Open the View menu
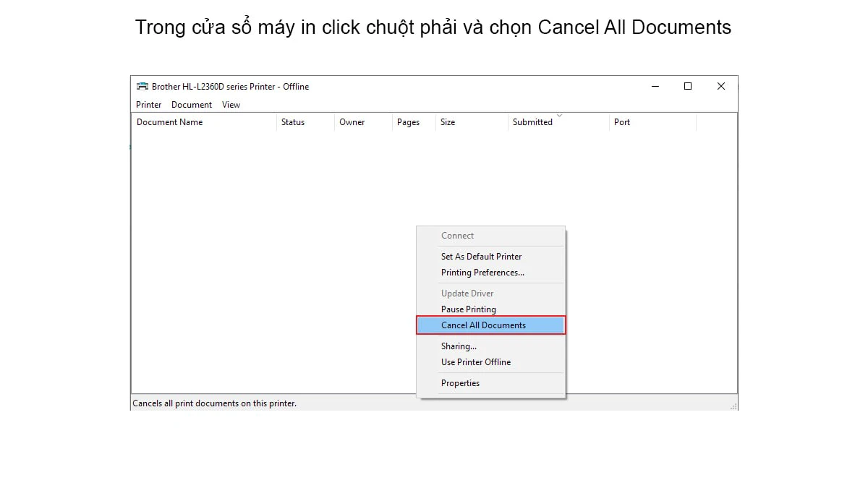The width and height of the screenshot is (868, 488). [x=231, y=105]
